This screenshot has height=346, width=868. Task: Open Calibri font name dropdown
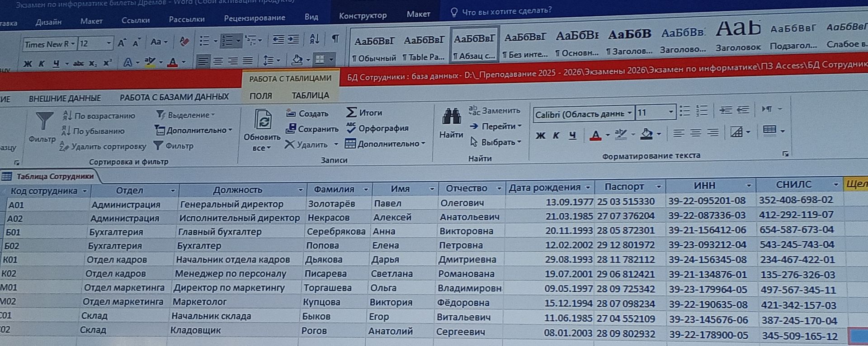click(x=629, y=113)
